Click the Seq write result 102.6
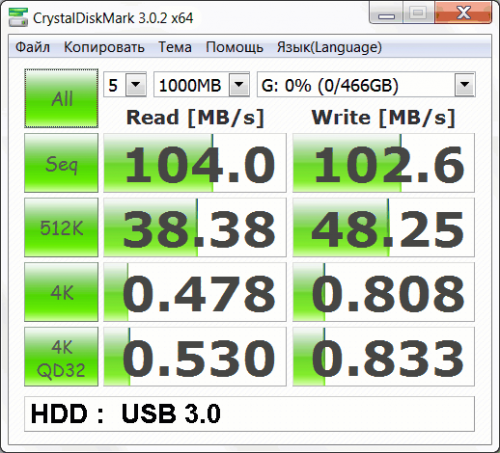The height and width of the screenshot is (453, 500). pos(383,163)
